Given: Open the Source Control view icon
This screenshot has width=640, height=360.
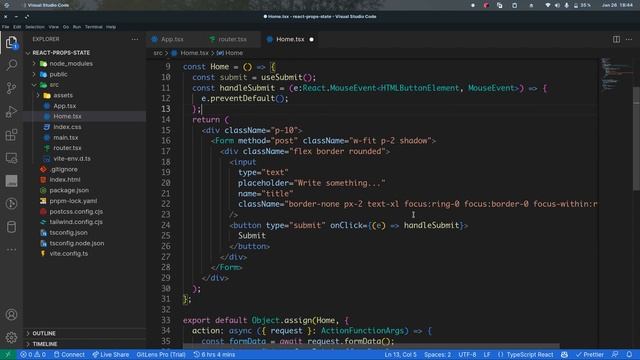Looking at the screenshot, I should coord(11,88).
